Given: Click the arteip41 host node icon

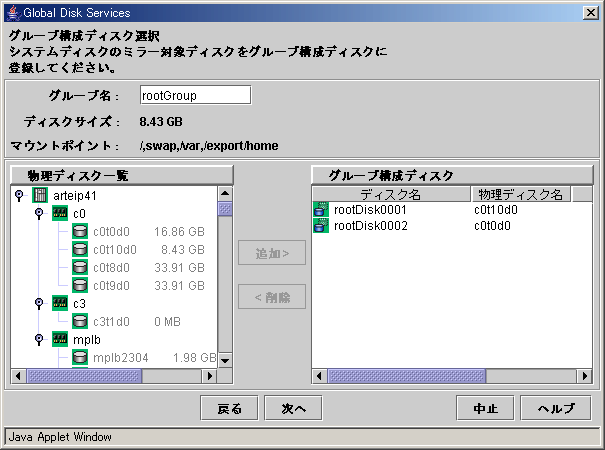Looking at the screenshot, I should [40, 195].
